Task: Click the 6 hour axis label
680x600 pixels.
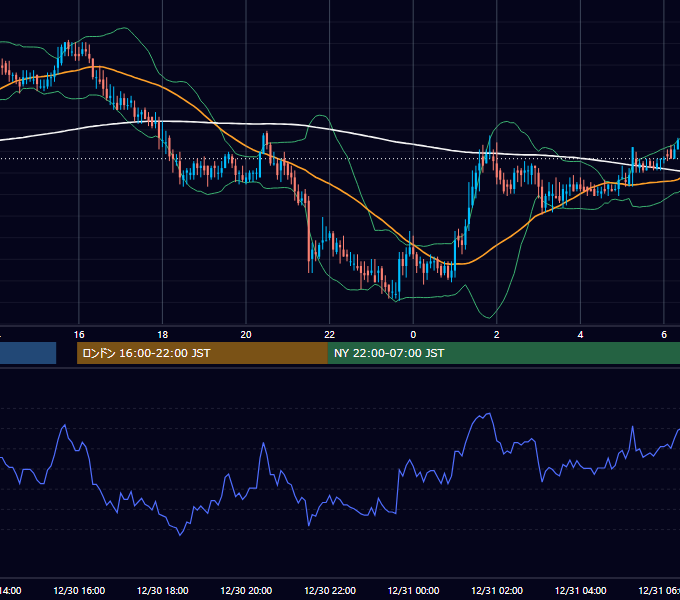Action: click(x=664, y=335)
